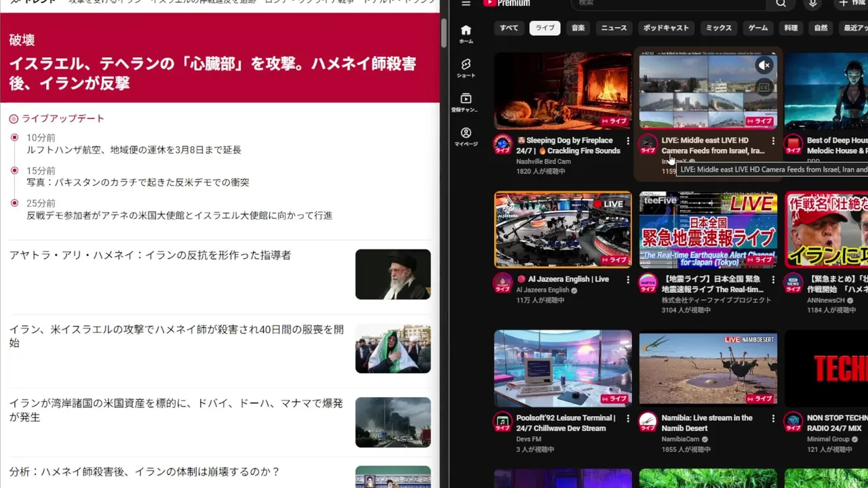Open the パキスタンのカラチ protest photo update
Screen dimensions: 868x488
point(138,182)
